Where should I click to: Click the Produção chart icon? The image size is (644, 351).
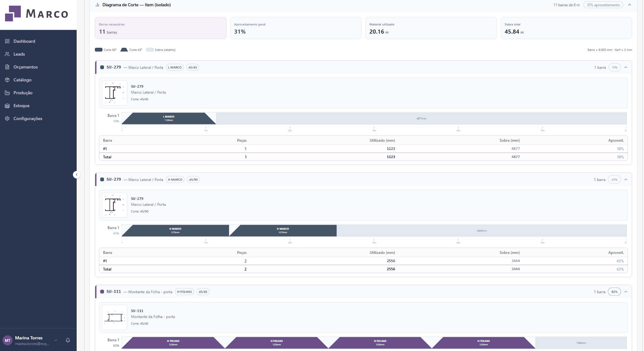[x=7, y=93]
